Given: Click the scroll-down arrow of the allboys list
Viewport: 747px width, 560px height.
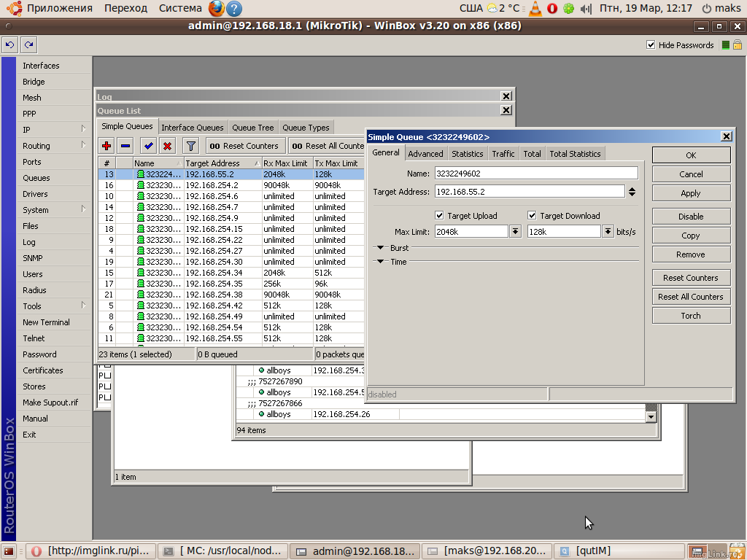Looking at the screenshot, I should (651, 417).
